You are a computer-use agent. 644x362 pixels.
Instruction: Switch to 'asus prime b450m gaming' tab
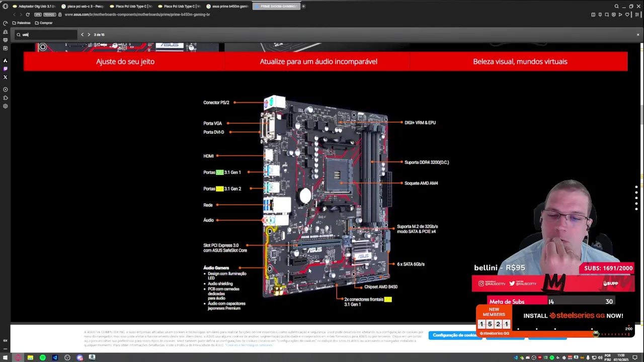[227, 7]
